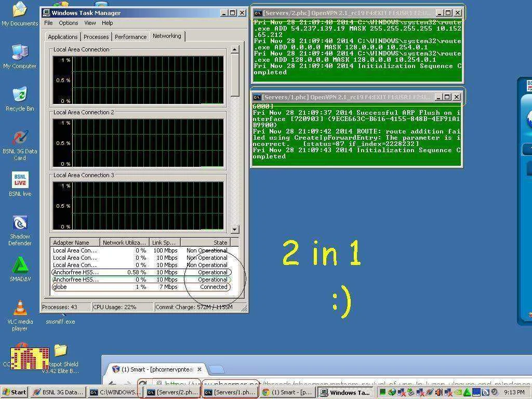The width and height of the screenshot is (532, 399).
Task: Open Options menu in Task Manager
Action: [x=69, y=23]
